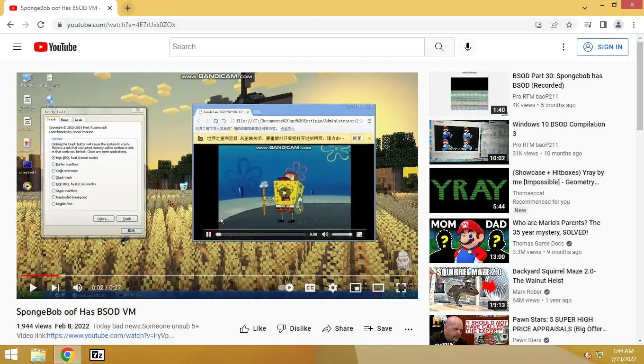Toggle the autoplay switch in player
This screenshot has height=364, width=644.
286,288
